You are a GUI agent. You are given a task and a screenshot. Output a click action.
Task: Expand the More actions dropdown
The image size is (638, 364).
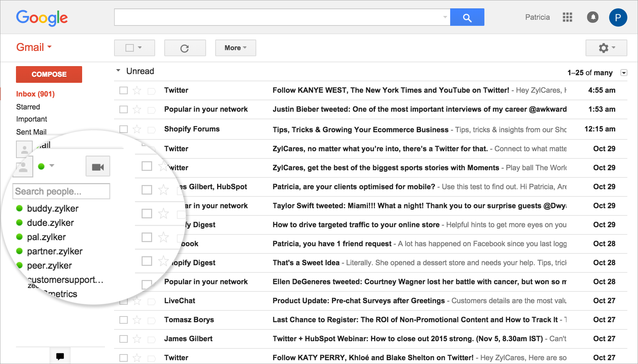pos(235,48)
